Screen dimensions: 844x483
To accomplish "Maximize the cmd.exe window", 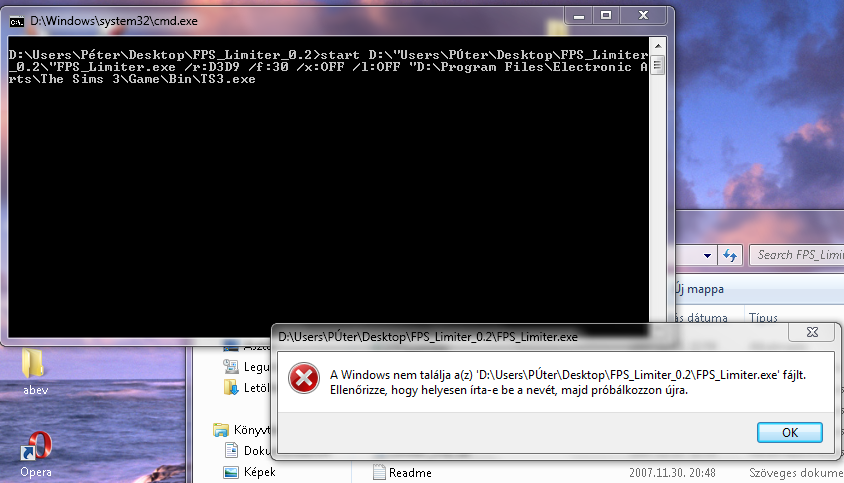I will pyautogui.click(x=606, y=16).
